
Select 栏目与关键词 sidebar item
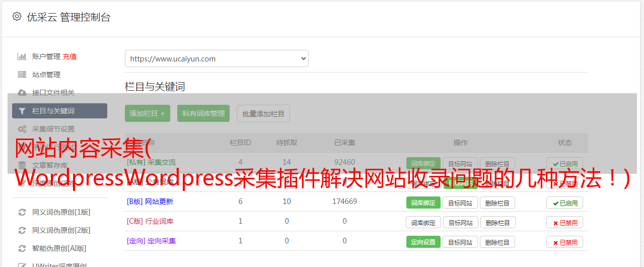pyautogui.click(x=59, y=111)
